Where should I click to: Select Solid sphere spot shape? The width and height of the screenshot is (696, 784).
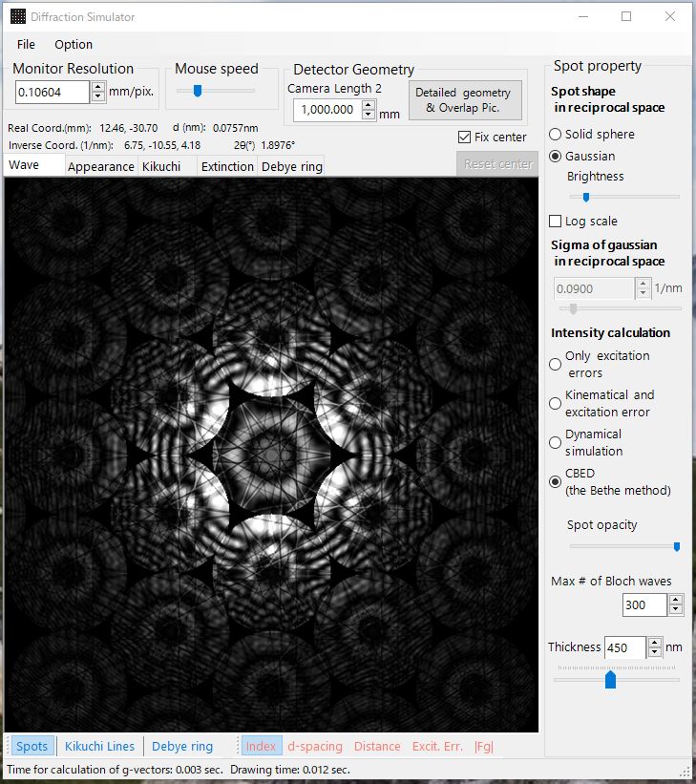coord(555,134)
